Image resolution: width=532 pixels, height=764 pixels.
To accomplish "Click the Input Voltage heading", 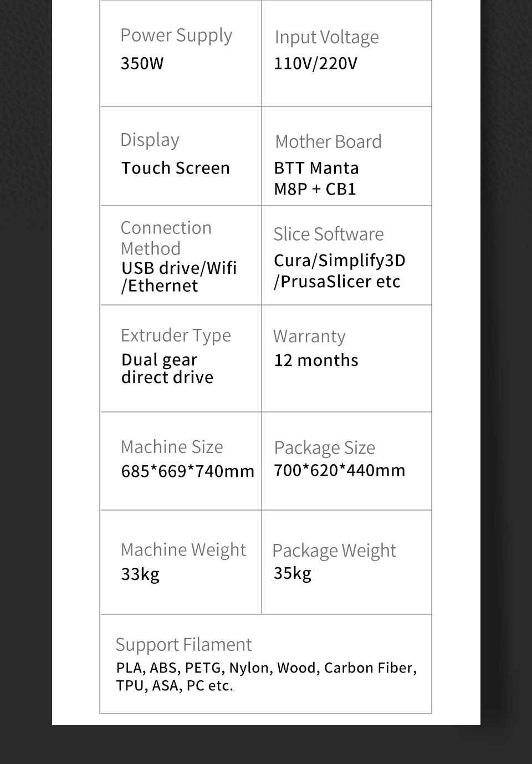I will [326, 37].
